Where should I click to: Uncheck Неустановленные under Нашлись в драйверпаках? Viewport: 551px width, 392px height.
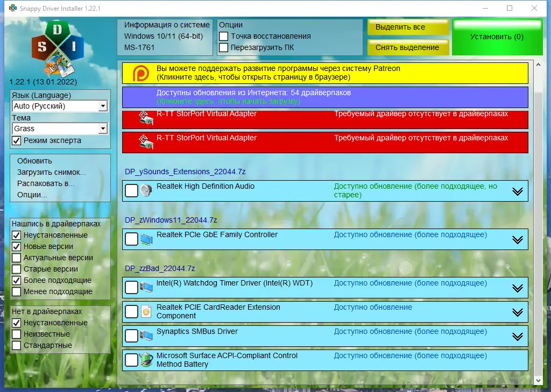[x=17, y=235]
